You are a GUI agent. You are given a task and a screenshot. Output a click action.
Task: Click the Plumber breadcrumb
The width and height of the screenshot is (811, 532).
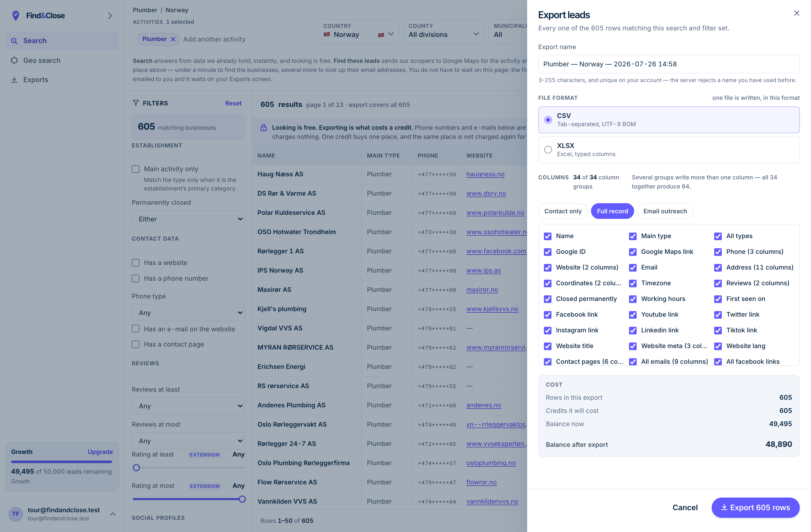point(145,10)
